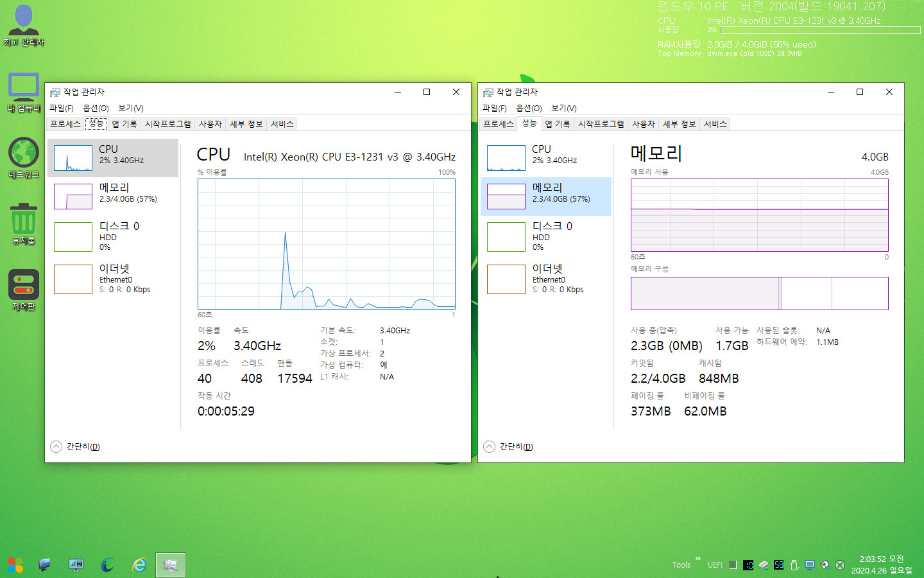Open 파일(F) menu in left Task Manager
This screenshot has height=578, width=924.
pyautogui.click(x=62, y=108)
